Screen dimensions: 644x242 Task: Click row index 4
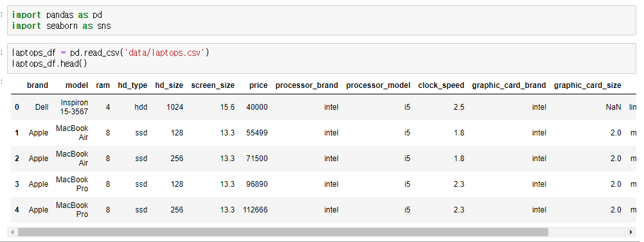[17, 210]
